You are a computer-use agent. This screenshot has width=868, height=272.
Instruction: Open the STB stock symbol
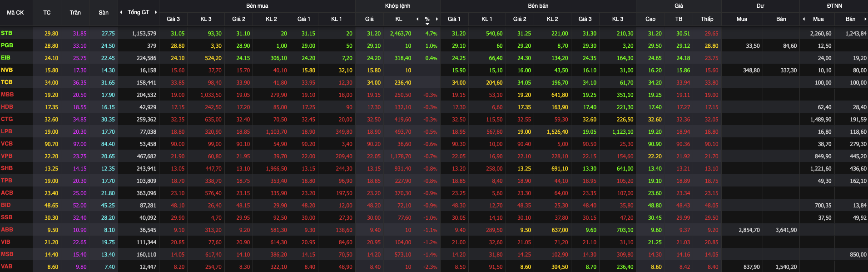pyautogui.click(x=7, y=33)
